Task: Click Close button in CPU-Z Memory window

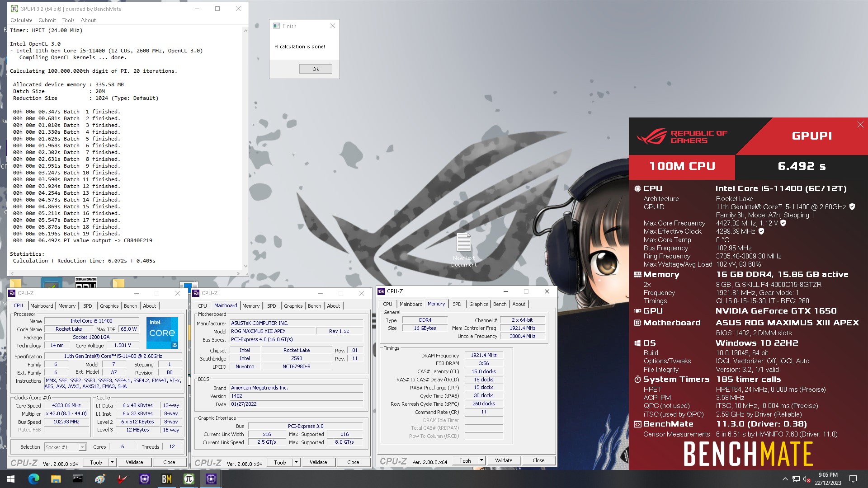Action: pos(538,460)
